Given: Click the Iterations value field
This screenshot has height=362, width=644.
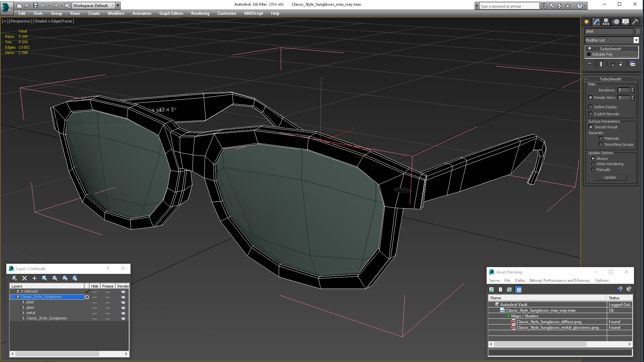Looking at the screenshot, I should click(623, 90).
